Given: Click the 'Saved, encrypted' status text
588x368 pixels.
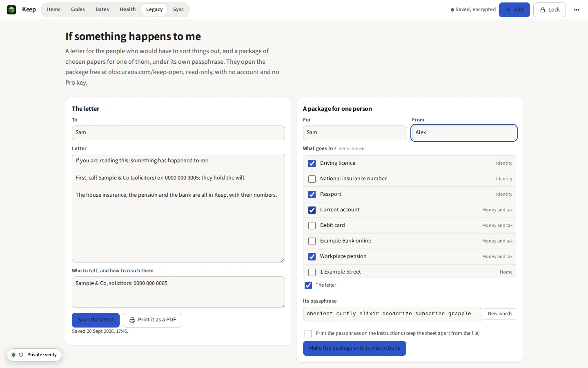Looking at the screenshot, I should tap(476, 10).
